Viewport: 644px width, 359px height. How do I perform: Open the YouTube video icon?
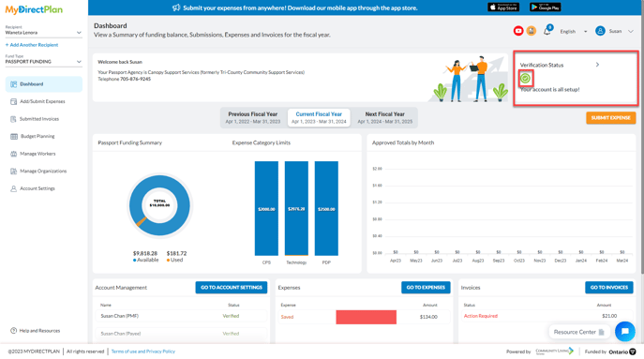point(518,31)
